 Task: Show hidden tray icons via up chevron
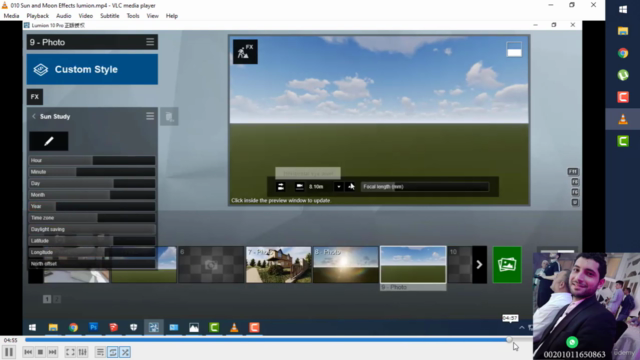(522, 327)
